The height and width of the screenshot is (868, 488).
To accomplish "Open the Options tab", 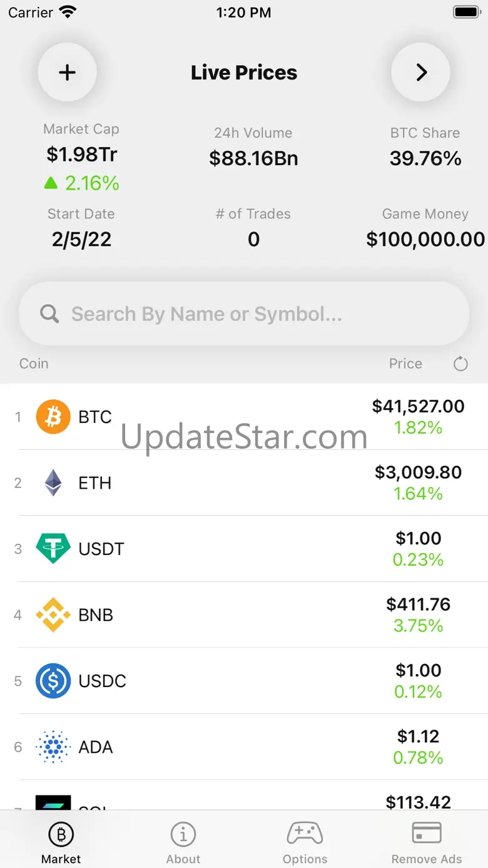I will tap(305, 842).
